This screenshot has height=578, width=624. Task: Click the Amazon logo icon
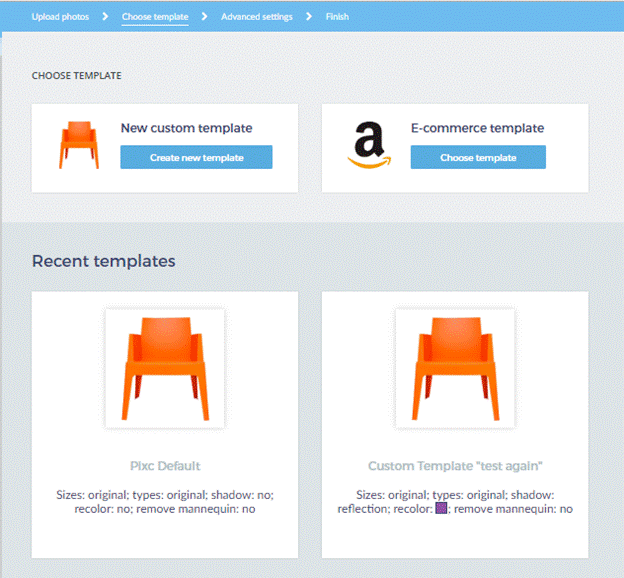point(370,146)
